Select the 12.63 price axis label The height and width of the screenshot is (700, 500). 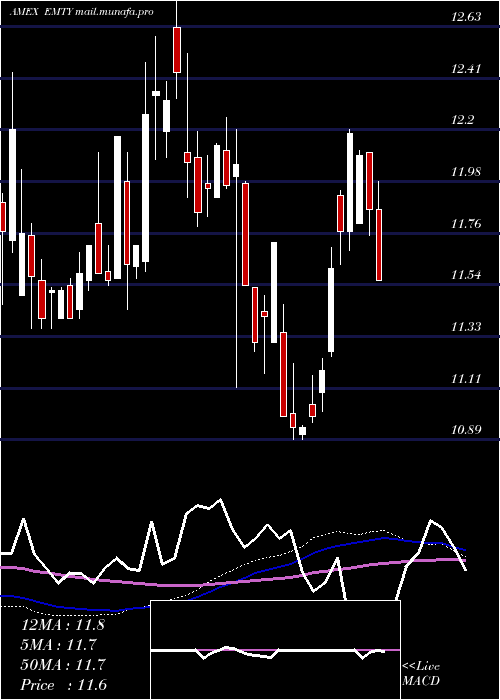coord(466,17)
